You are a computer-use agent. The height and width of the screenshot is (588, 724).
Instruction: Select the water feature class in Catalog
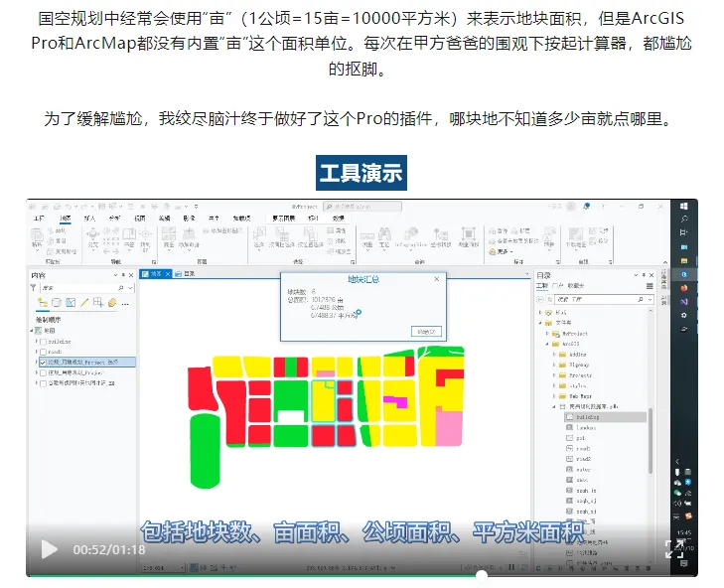[579, 470]
